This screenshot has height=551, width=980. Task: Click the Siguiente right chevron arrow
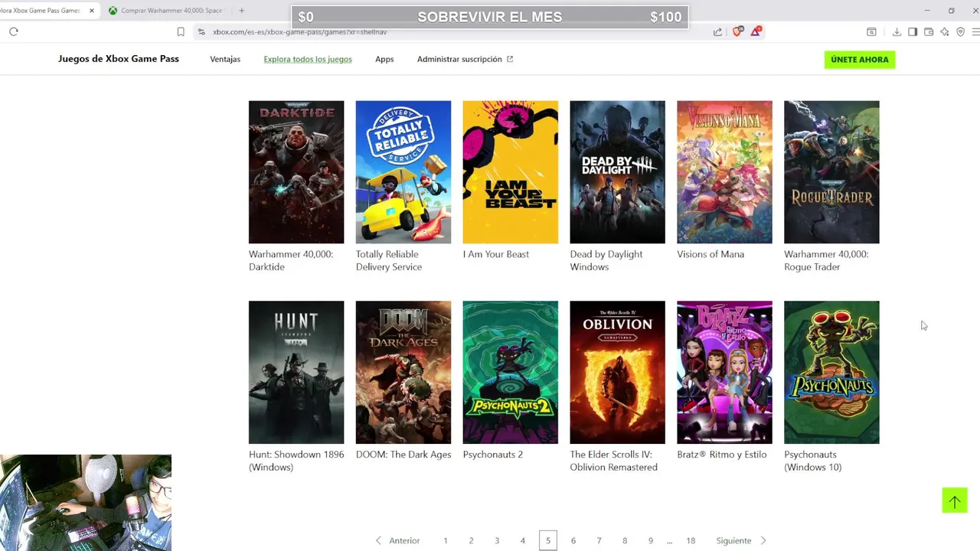(763, 540)
